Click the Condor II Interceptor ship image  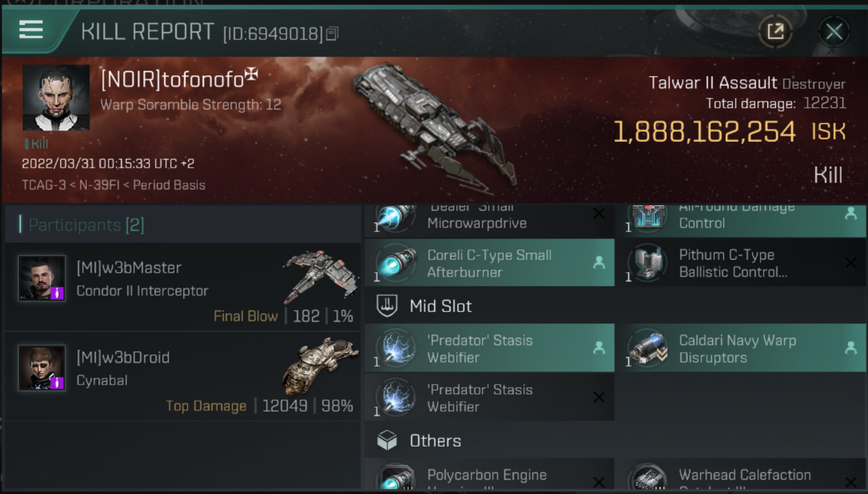click(320, 277)
